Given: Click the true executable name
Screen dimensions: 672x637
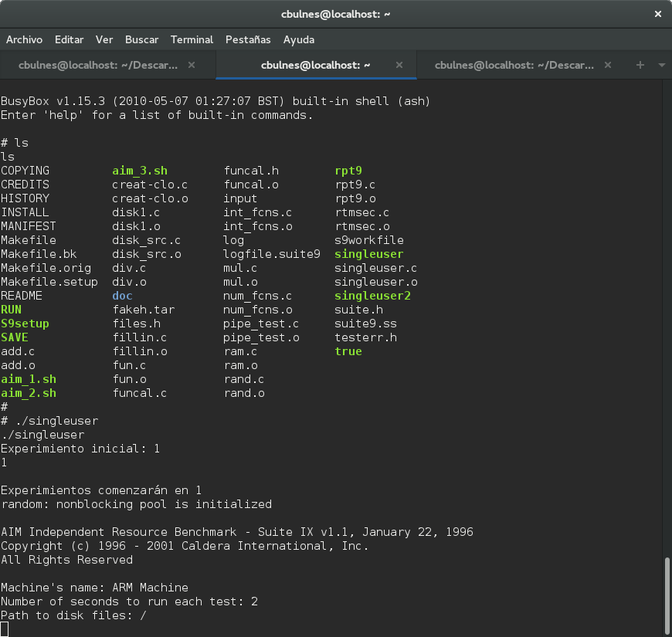Looking at the screenshot, I should (x=348, y=351).
